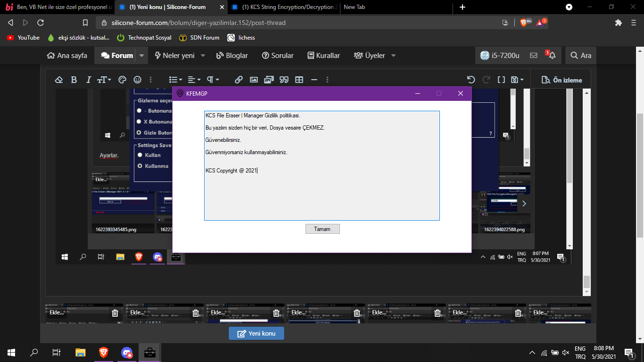The width and height of the screenshot is (644, 362).
Task: Click the Tamam button in KFEMGP dialog
Action: (322, 229)
